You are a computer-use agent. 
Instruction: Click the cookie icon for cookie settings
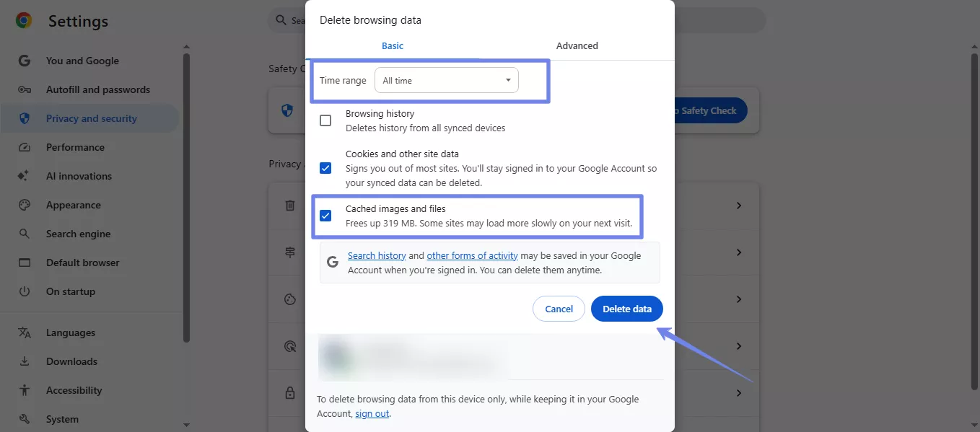point(289,299)
